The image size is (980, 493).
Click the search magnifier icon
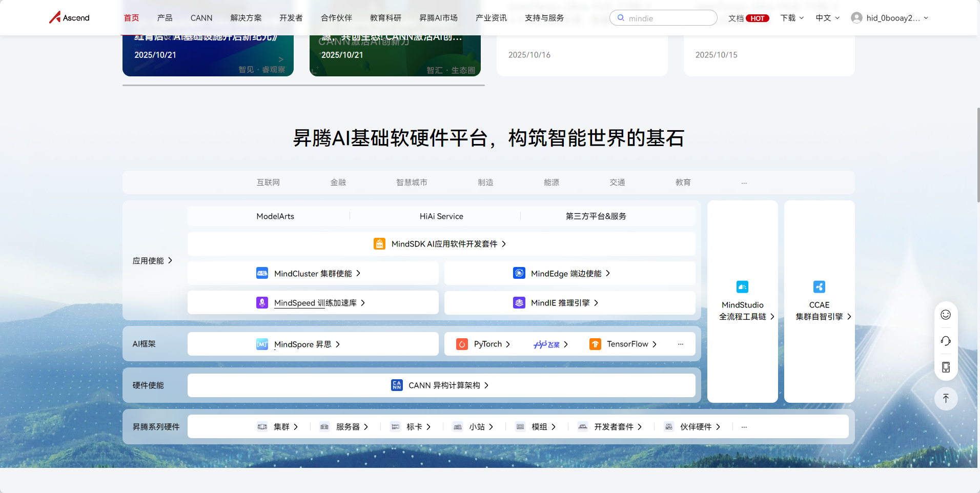(621, 18)
